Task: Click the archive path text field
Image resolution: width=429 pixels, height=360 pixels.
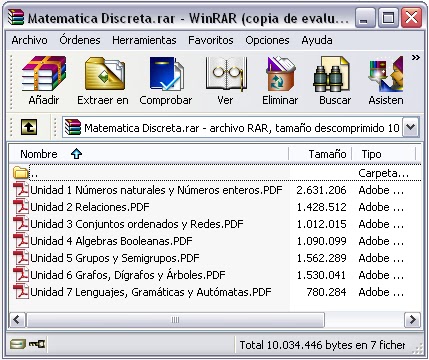Action: pos(232,127)
